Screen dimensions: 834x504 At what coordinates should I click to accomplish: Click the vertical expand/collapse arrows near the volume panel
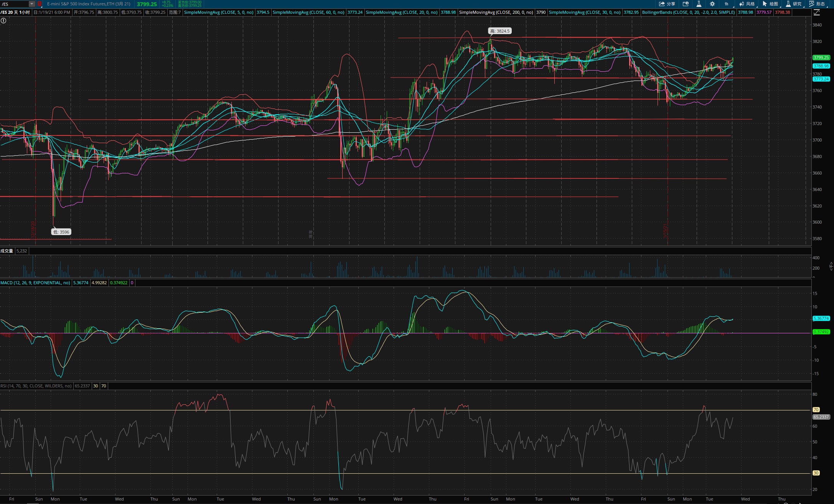point(831,266)
